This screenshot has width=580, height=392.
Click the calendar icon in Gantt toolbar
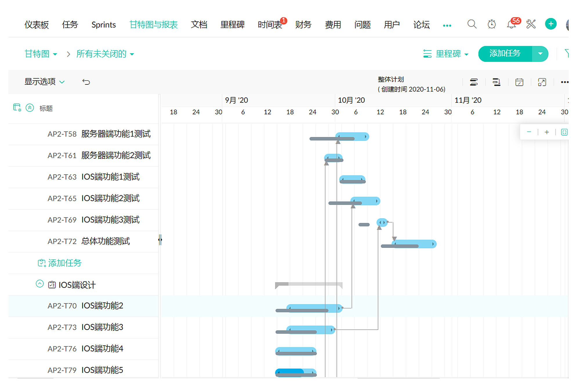click(519, 82)
